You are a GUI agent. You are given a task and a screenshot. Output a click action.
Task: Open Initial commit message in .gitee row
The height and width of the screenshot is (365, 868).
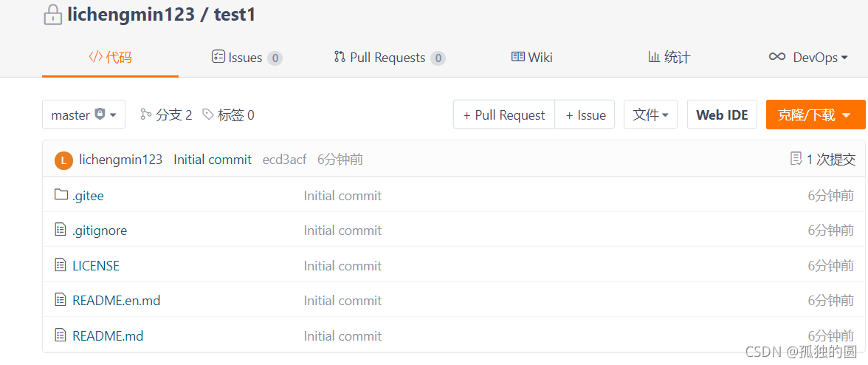[x=342, y=196]
